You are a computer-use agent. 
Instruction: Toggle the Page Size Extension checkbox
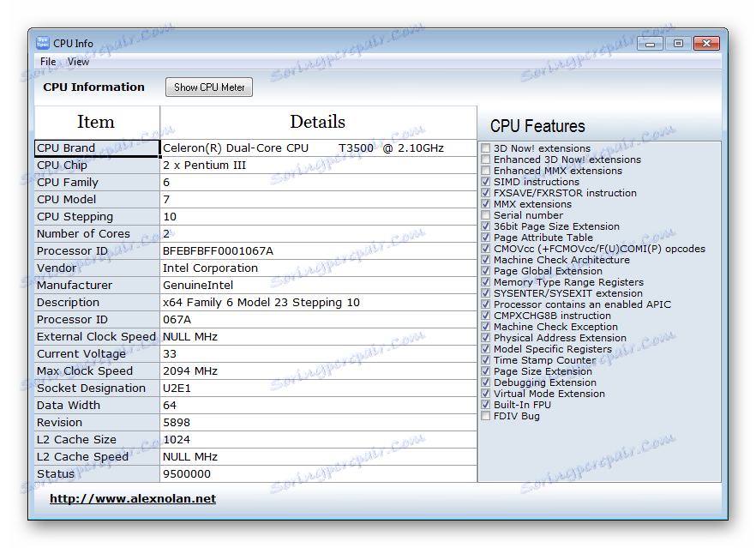(x=485, y=371)
